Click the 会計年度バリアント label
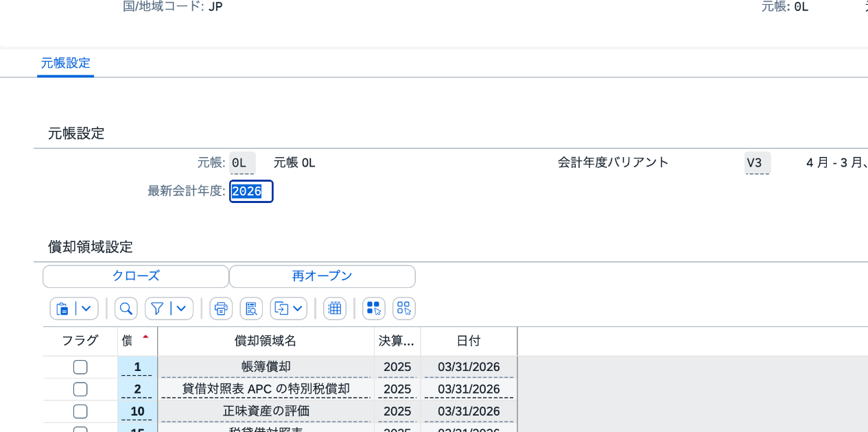The width and height of the screenshot is (868, 432). pyautogui.click(x=613, y=163)
